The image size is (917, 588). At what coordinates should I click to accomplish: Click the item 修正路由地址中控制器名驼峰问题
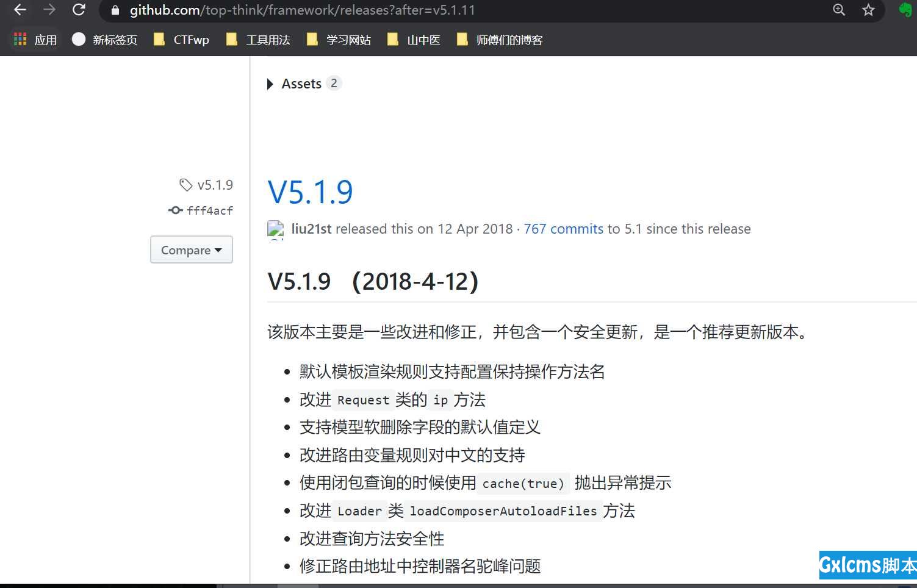[x=420, y=566]
